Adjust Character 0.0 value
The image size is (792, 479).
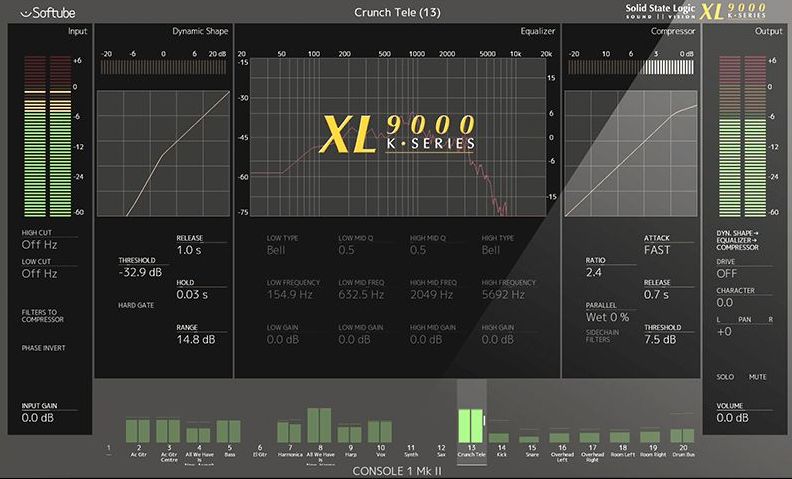click(x=724, y=303)
